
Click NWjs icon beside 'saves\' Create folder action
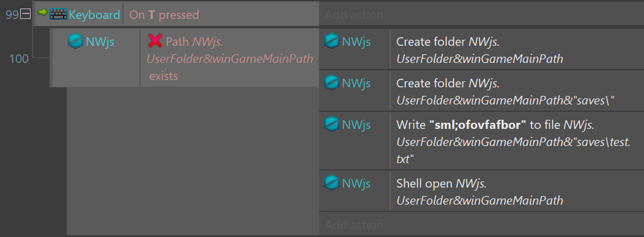pos(331,83)
